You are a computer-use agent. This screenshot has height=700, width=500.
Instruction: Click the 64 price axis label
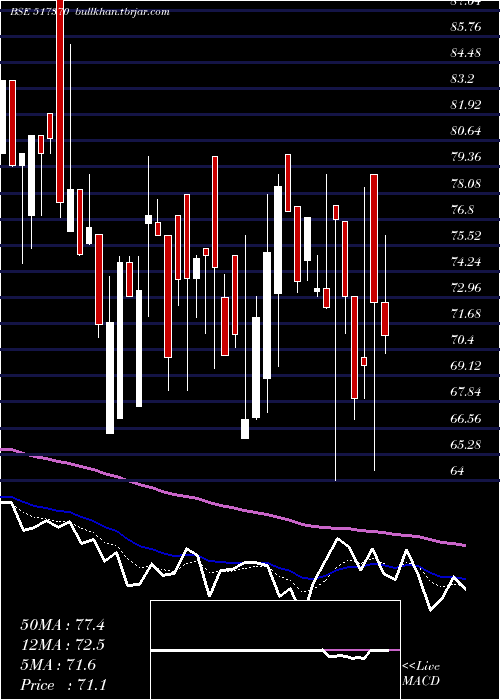[x=458, y=471]
